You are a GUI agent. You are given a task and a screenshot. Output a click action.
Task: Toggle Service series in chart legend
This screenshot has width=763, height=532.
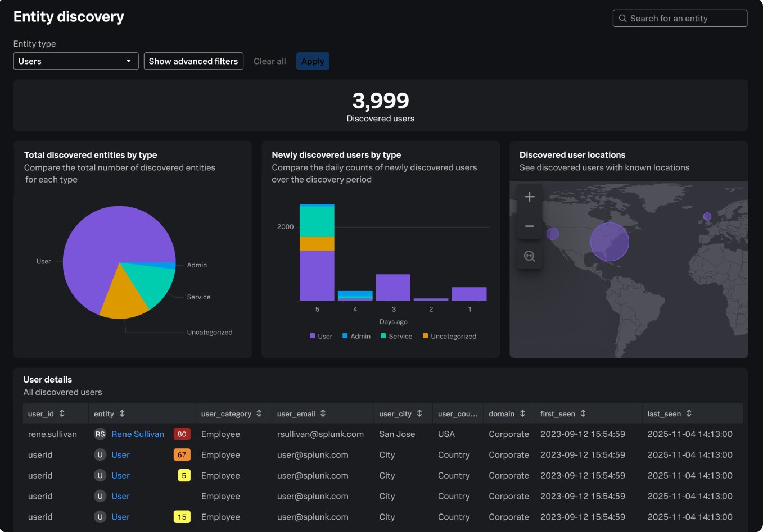tap(396, 336)
